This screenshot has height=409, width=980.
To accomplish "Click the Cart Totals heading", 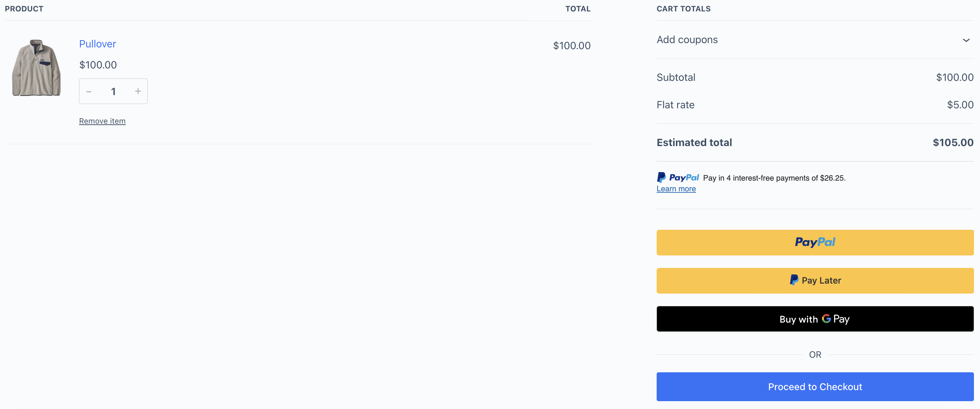I will click(x=683, y=9).
